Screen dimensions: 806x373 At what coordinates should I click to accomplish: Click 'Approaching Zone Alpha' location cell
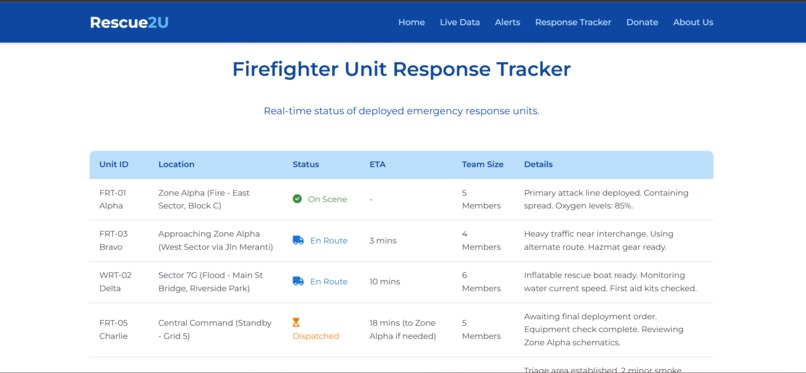click(216, 240)
